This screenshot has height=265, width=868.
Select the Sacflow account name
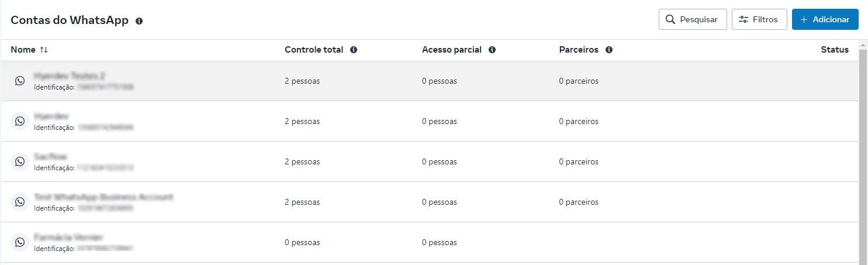tap(51, 157)
